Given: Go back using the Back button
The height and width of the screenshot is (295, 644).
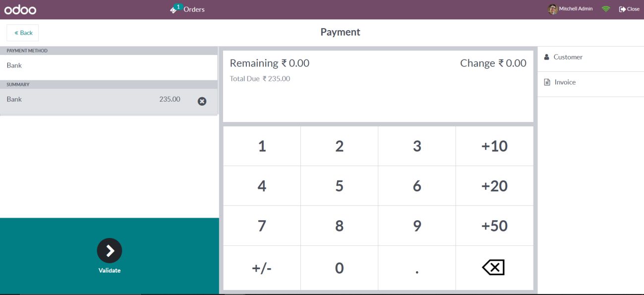Looking at the screenshot, I should click(x=23, y=33).
